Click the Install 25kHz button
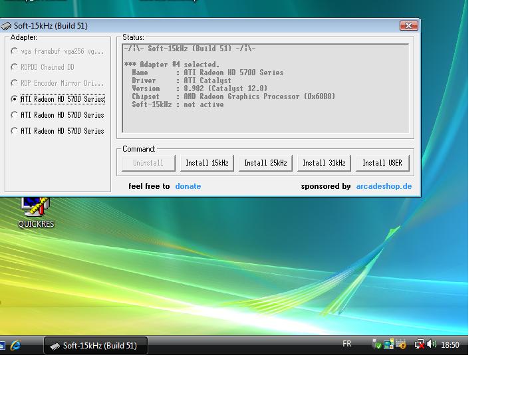532x399 pixels. [265, 163]
